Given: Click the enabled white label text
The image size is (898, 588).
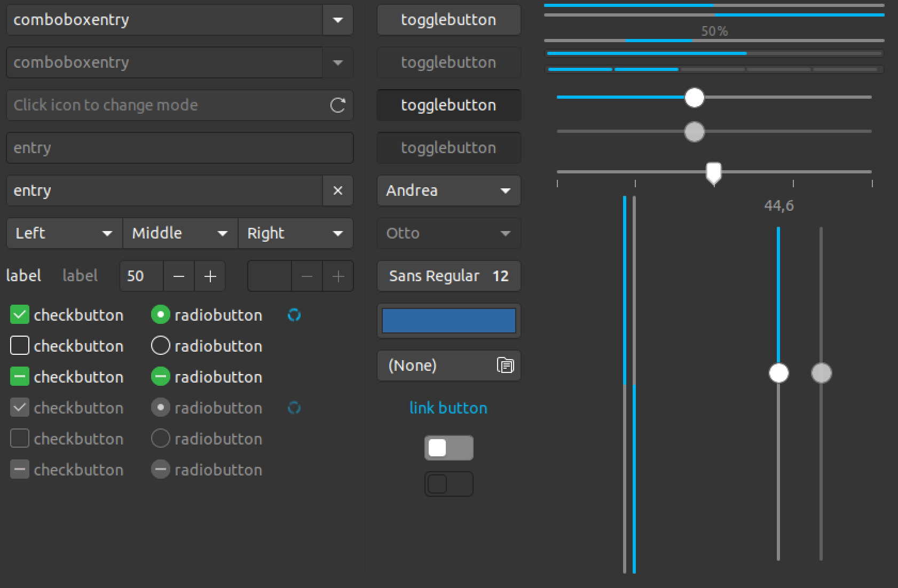Looking at the screenshot, I should (23, 276).
